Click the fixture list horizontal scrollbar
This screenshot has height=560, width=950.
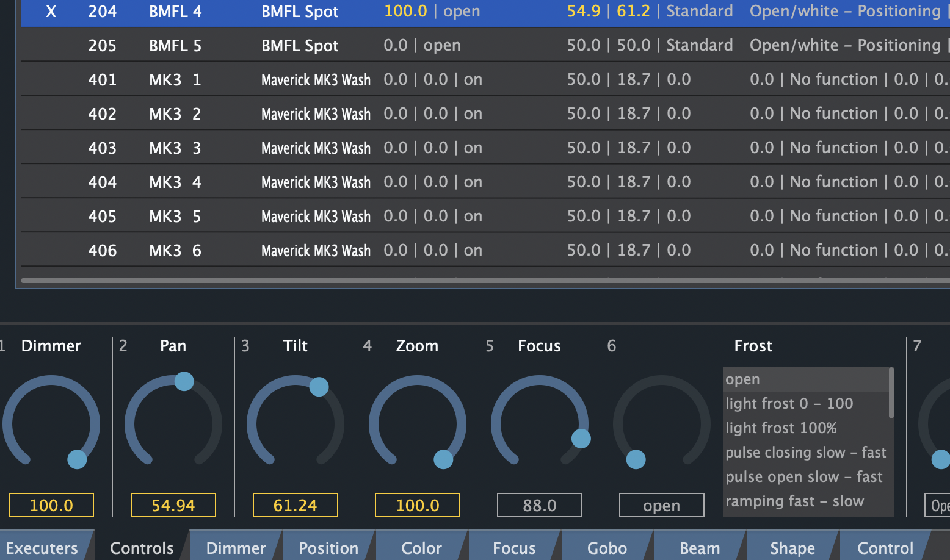(x=482, y=281)
